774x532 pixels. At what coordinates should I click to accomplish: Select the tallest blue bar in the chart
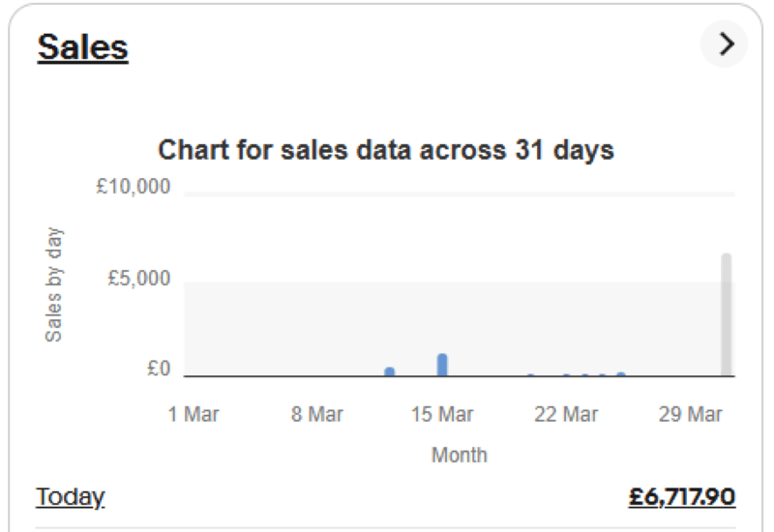442,365
